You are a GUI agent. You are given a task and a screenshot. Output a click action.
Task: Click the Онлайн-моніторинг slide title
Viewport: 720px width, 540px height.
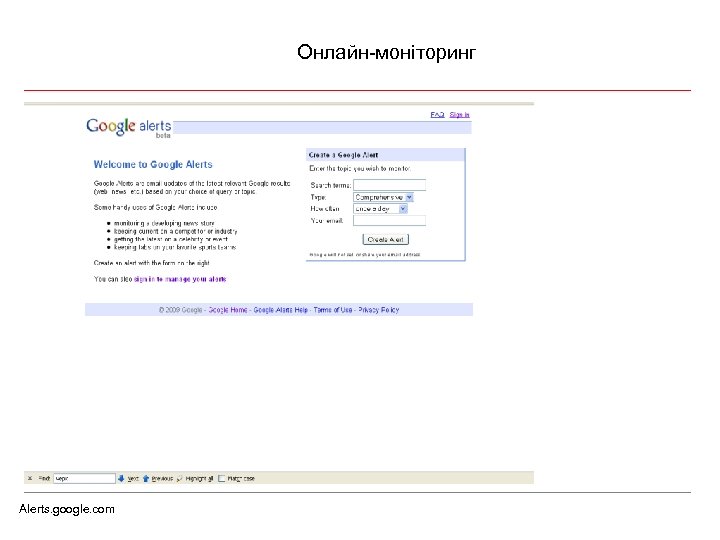pos(386,52)
